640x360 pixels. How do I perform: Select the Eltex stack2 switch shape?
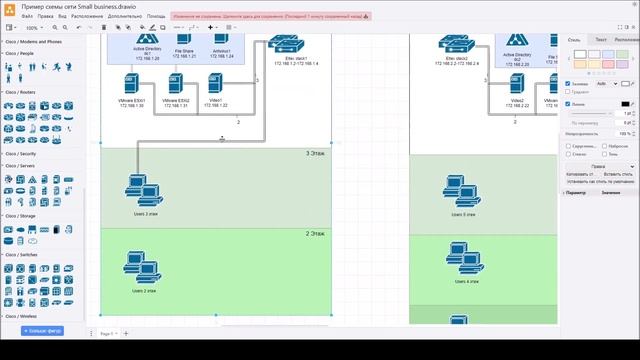(457, 44)
